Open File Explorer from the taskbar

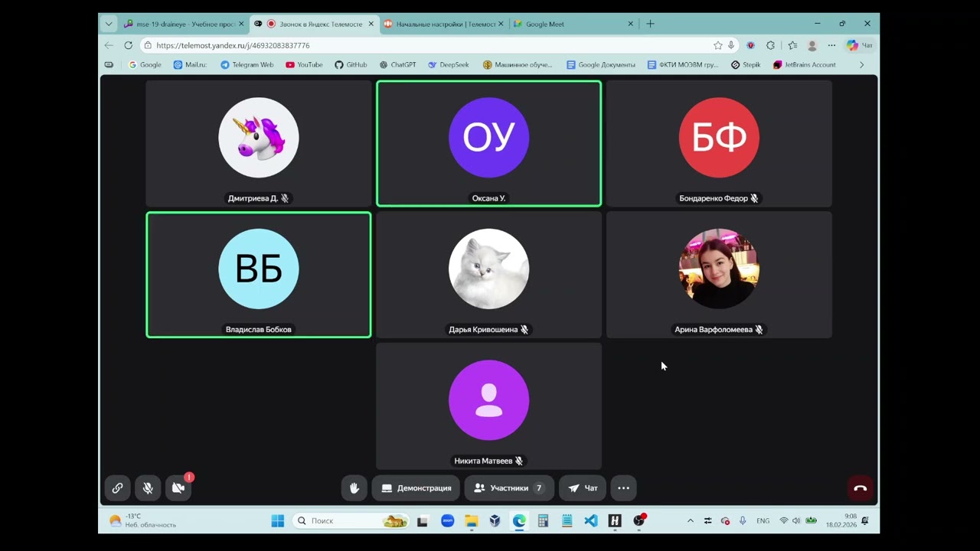(472, 521)
